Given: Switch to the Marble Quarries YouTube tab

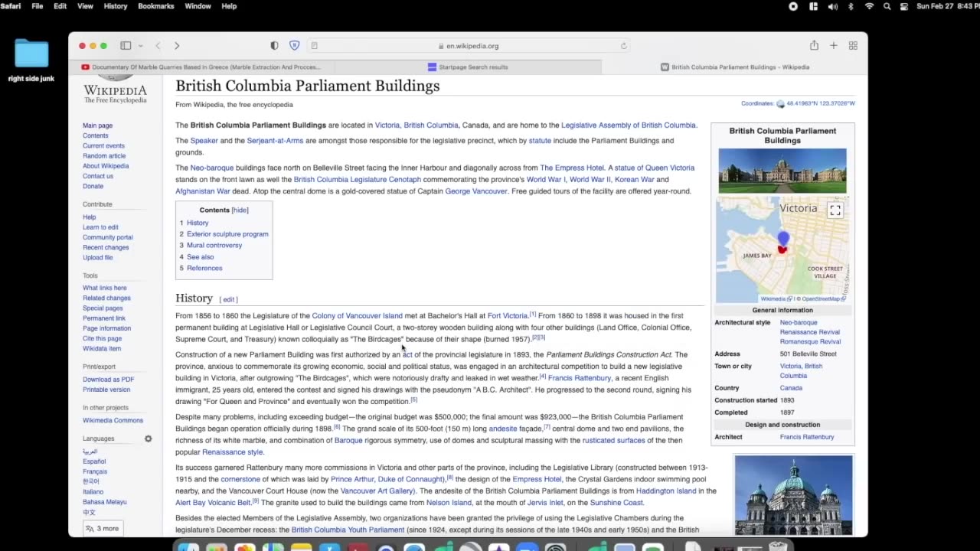Looking at the screenshot, I should pos(201,67).
